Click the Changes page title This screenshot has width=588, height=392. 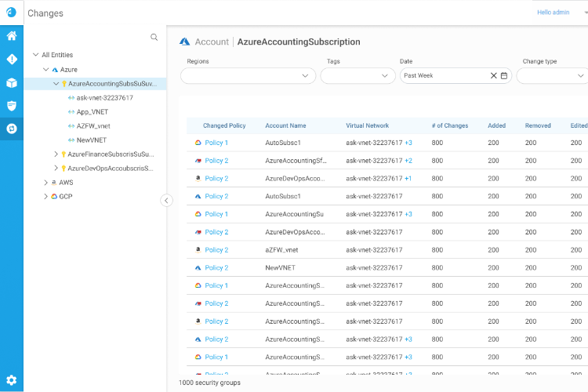point(45,13)
